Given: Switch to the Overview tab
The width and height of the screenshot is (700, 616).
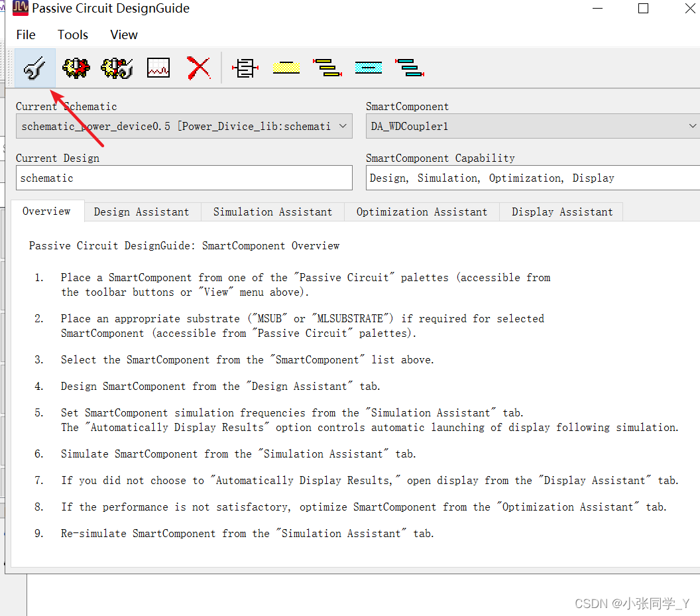Looking at the screenshot, I should click(47, 212).
